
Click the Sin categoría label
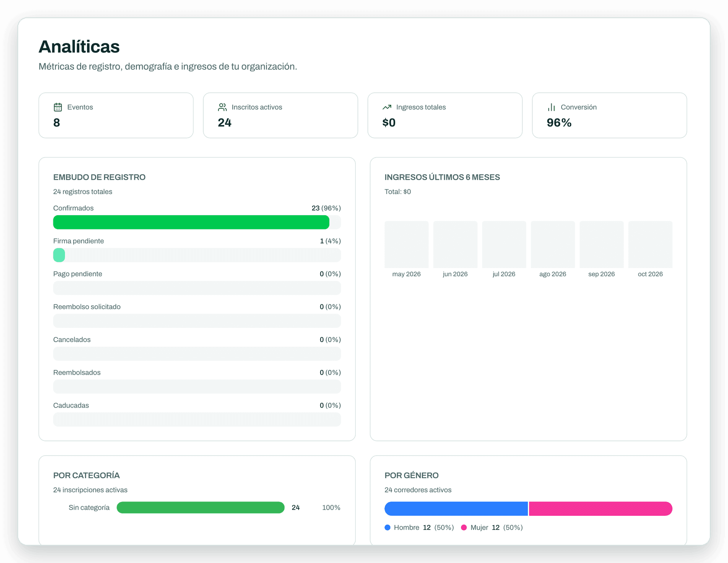89,508
